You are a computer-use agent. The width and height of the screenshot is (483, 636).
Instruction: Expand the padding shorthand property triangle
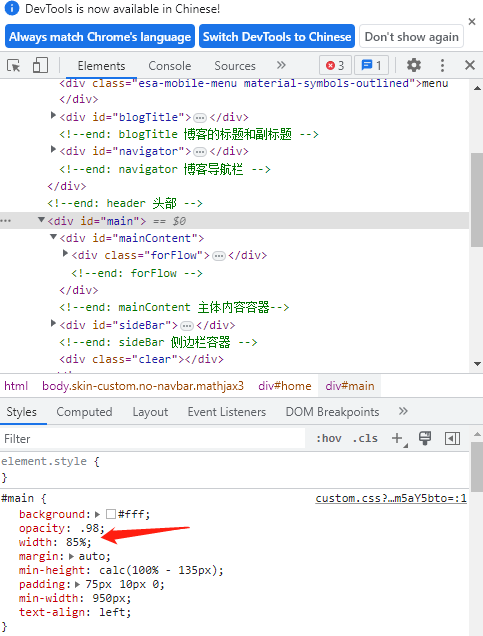pos(78,584)
